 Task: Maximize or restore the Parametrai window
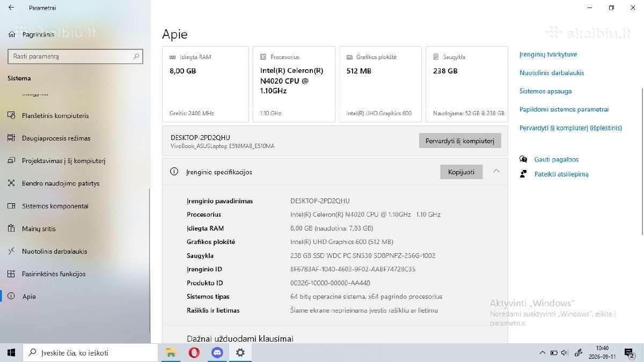pos(611,8)
